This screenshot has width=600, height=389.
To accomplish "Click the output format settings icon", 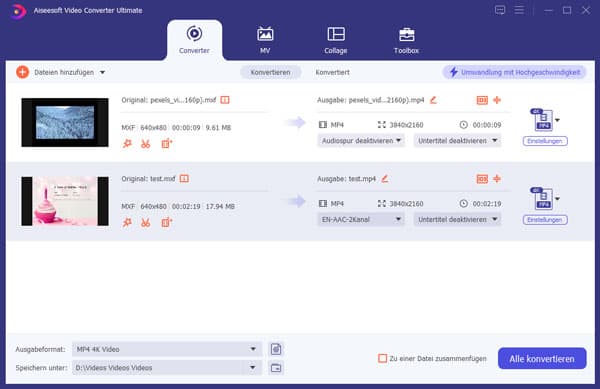I will 276,349.
